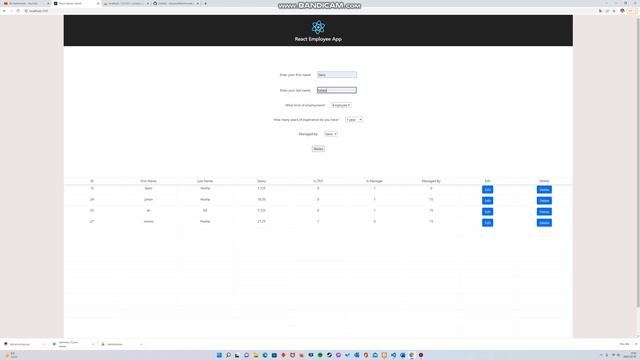Click the Last Name column header
The image size is (640, 360).
tap(205, 181)
